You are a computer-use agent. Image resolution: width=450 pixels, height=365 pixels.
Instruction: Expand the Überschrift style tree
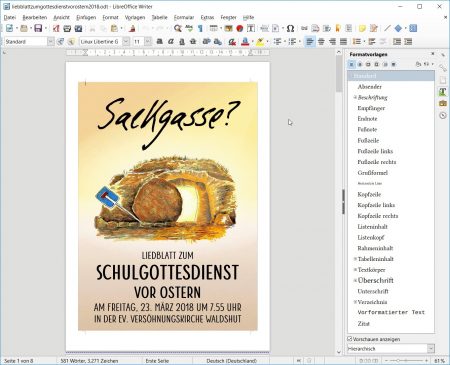(x=355, y=281)
